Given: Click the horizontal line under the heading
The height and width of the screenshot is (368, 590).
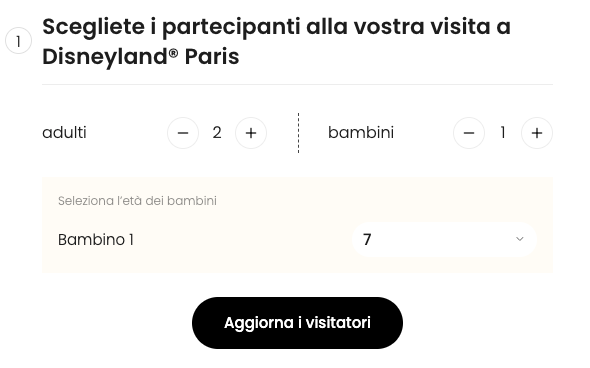Looking at the screenshot, I should tap(297, 85).
